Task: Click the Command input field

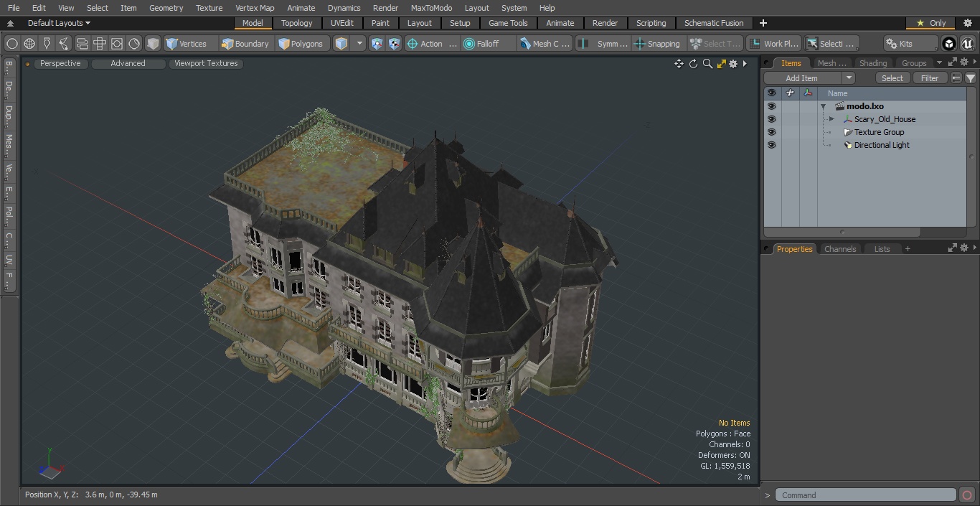Action: (865, 495)
